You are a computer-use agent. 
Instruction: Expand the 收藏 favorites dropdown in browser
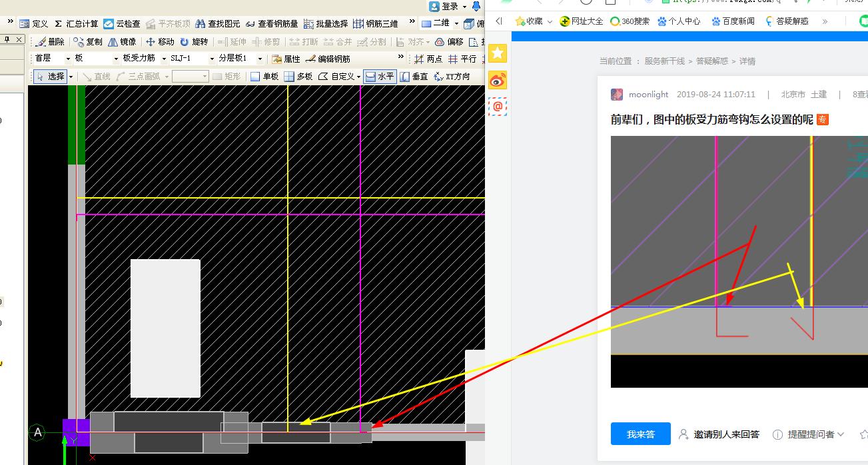coord(550,21)
